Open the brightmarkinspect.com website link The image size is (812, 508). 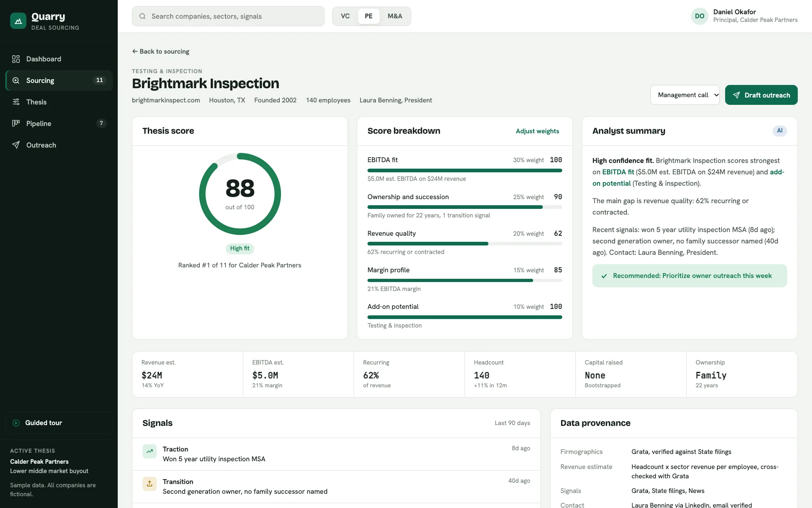pos(166,100)
